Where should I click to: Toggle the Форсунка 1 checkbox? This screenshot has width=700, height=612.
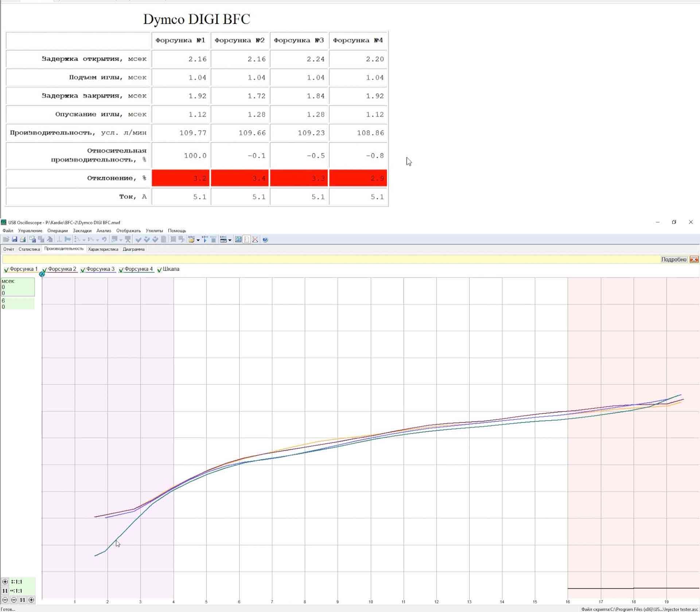pos(6,269)
